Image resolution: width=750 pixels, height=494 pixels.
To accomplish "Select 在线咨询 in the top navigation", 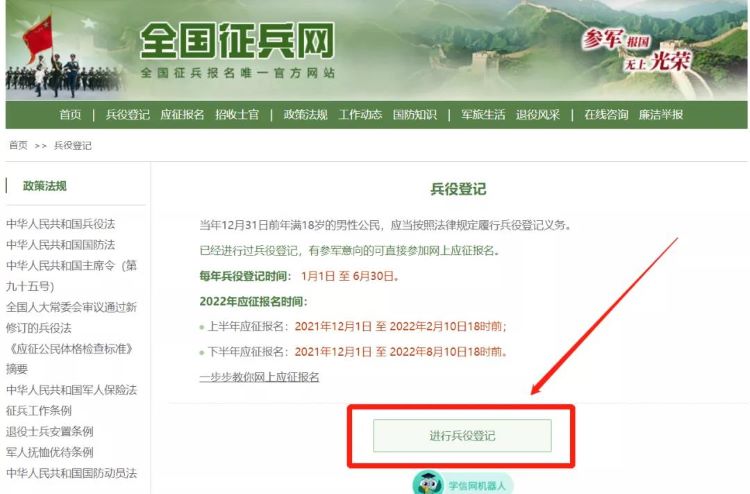I will click(x=606, y=115).
